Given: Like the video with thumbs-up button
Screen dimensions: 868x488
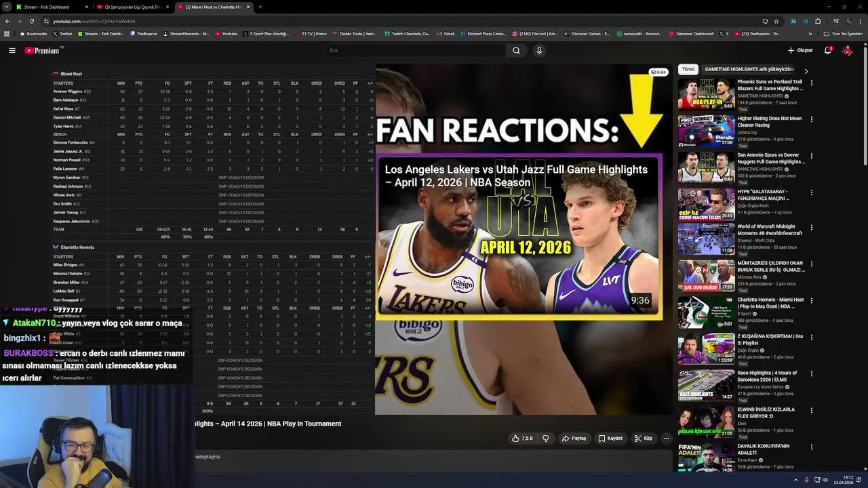Looking at the screenshot, I should tap(521, 439).
